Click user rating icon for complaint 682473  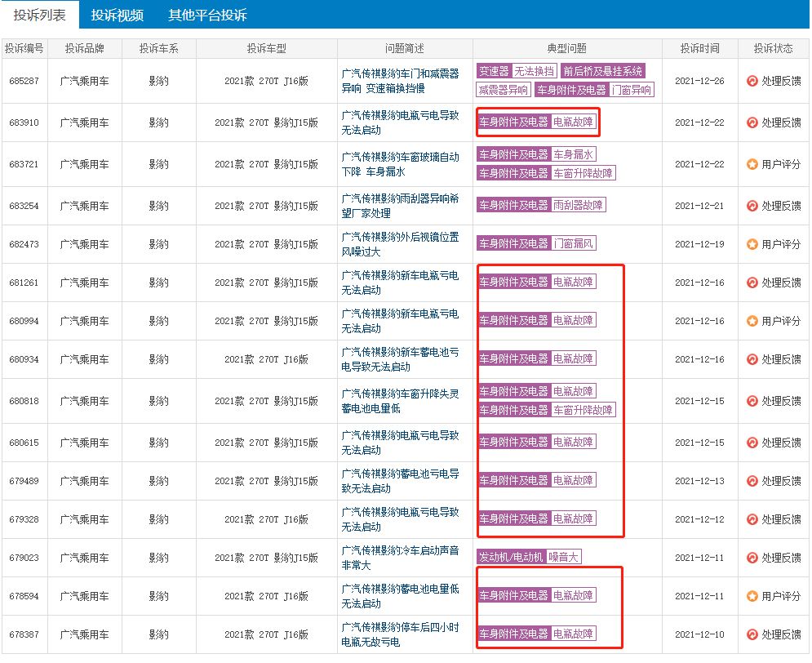point(752,244)
